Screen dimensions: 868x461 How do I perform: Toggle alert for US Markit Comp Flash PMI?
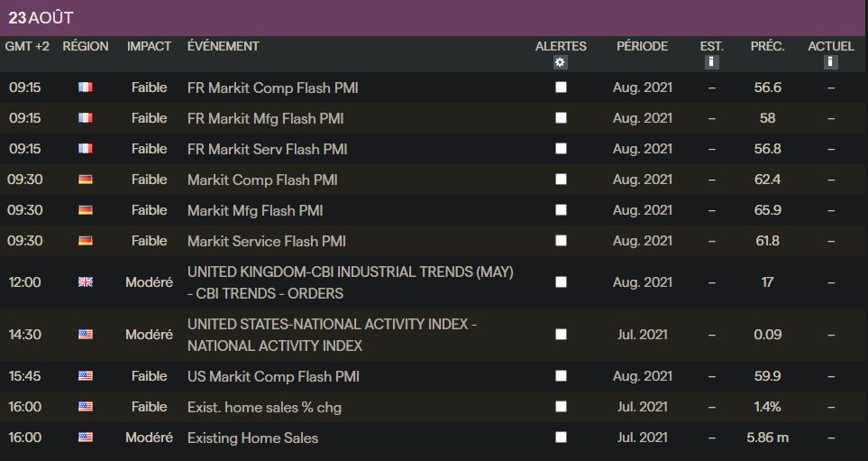tap(562, 376)
